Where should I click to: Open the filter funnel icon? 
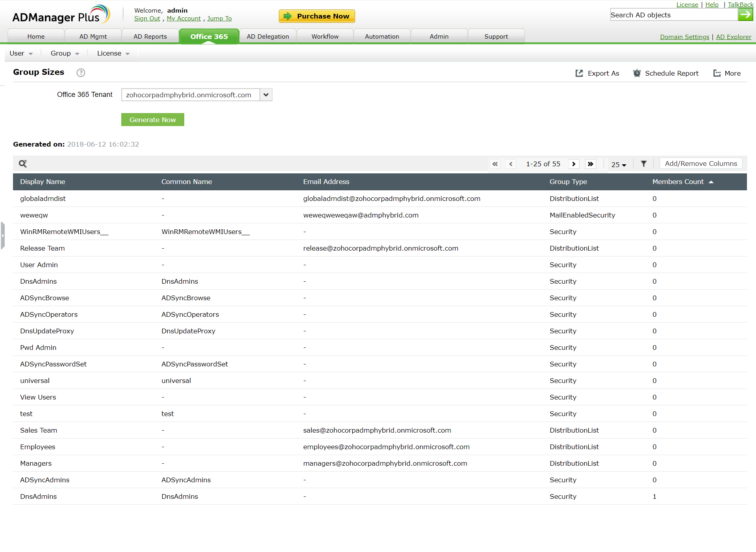643,164
